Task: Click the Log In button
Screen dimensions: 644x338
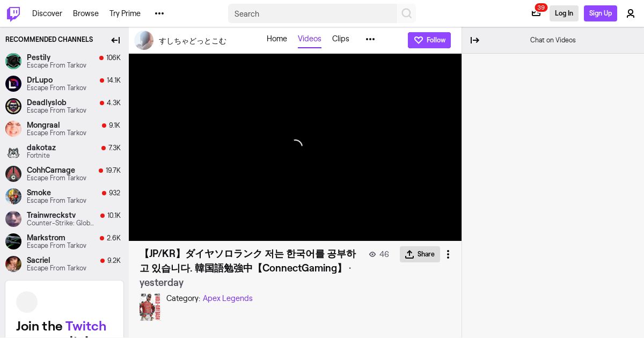Action: click(x=564, y=13)
